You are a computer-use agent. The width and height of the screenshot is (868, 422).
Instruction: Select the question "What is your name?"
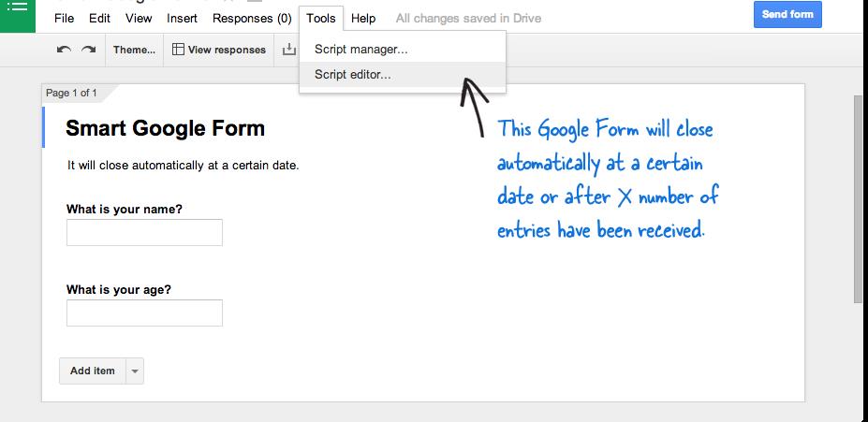click(124, 209)
